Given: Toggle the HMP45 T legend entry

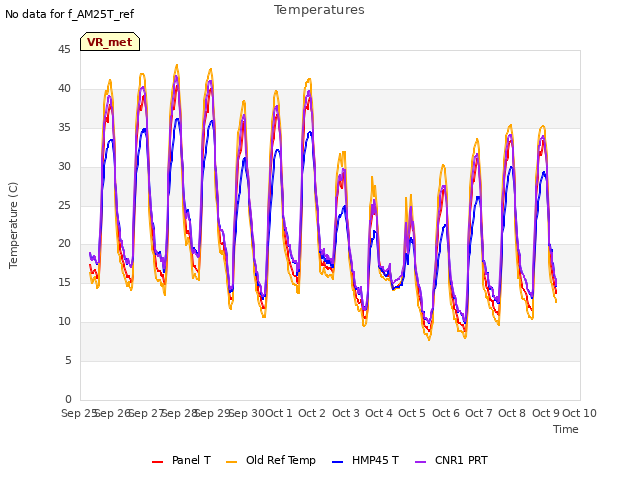Looking at the screenshot, I should point(365,460).
